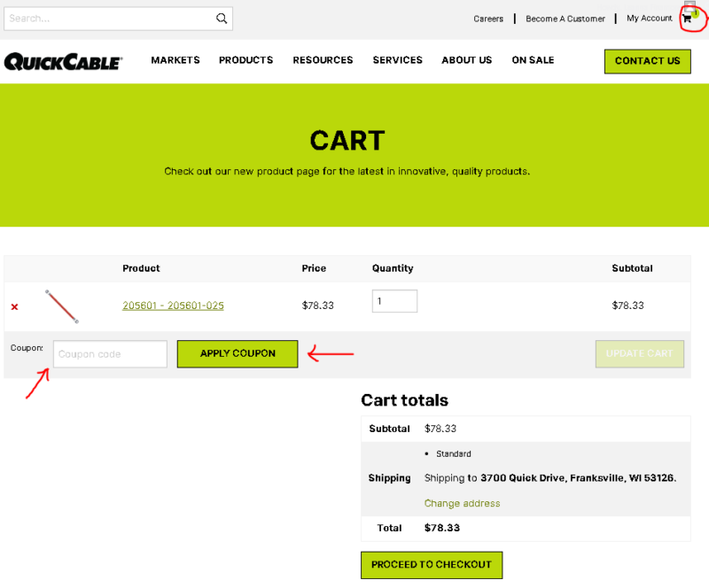The image size is (709, 588).
Task: Open the My Account link
Action: 649,19
